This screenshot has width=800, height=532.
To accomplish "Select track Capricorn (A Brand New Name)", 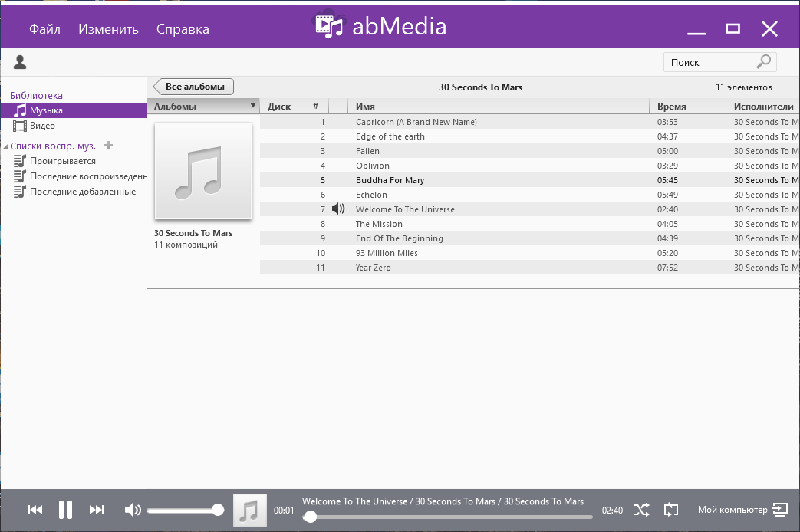I will tap(529, 122).
